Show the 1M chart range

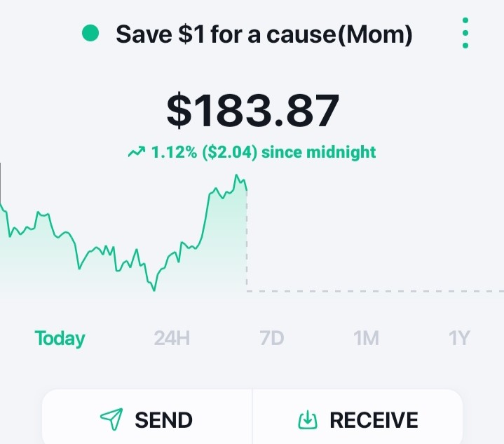(366, 338)
